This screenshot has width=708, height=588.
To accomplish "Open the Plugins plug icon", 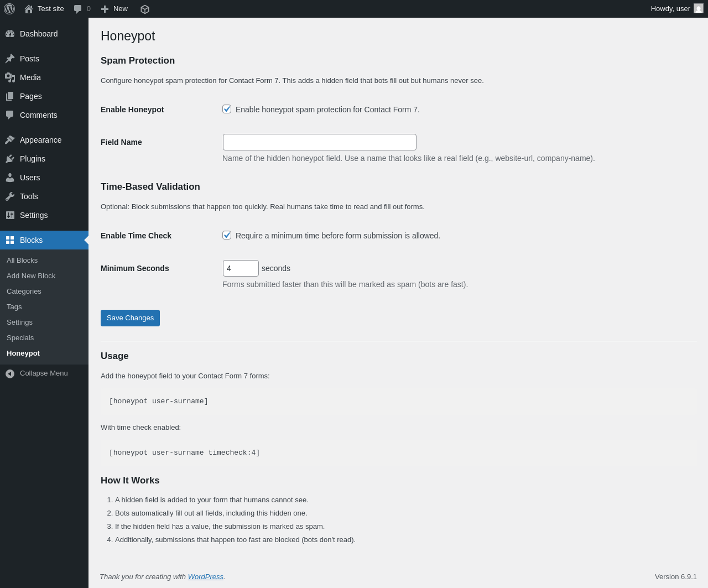I will point(10,159).
